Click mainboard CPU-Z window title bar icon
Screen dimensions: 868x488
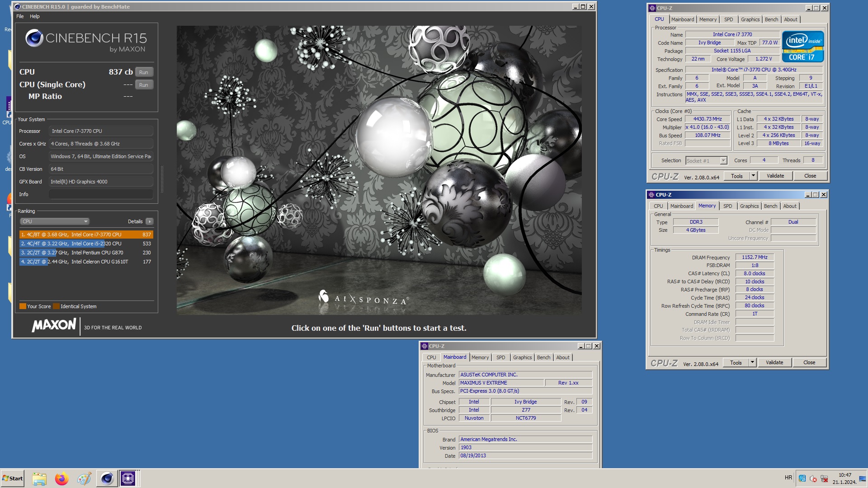[424, 346]
